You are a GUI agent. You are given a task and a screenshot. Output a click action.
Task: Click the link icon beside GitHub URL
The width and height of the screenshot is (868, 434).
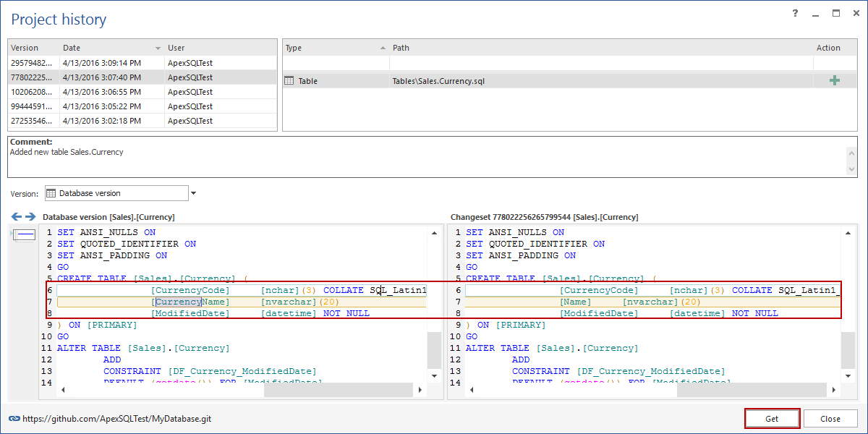tap(14, 419)
